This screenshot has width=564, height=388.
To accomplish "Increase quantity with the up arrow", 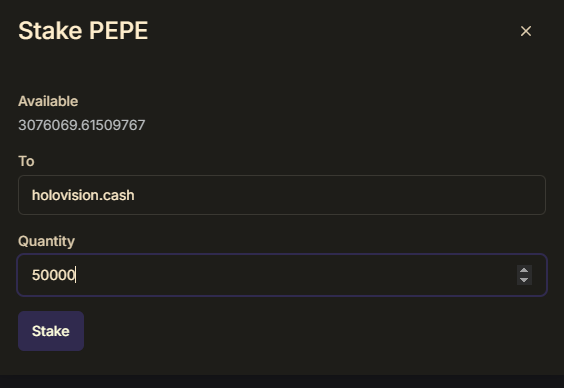I will pos(524,270).
